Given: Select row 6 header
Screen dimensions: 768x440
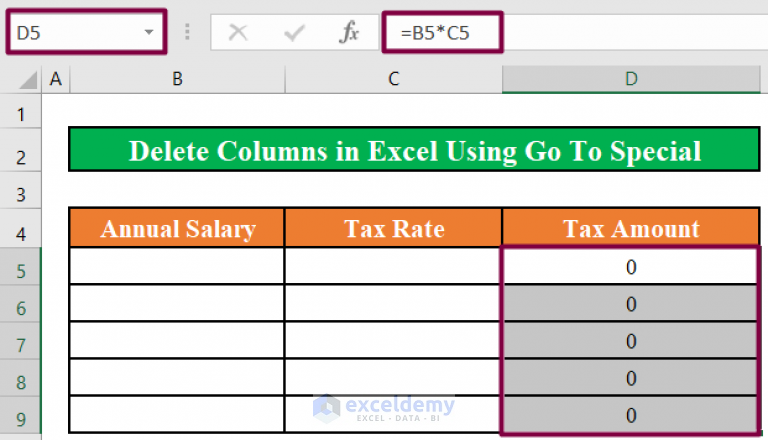Looking at the screenshot, I should tap(21, 304).
